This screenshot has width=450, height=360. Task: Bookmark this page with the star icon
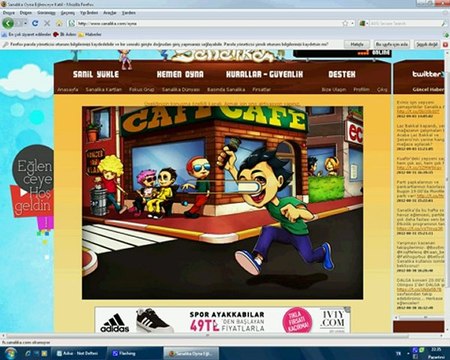pyautogui.click(x=346, y=23)
